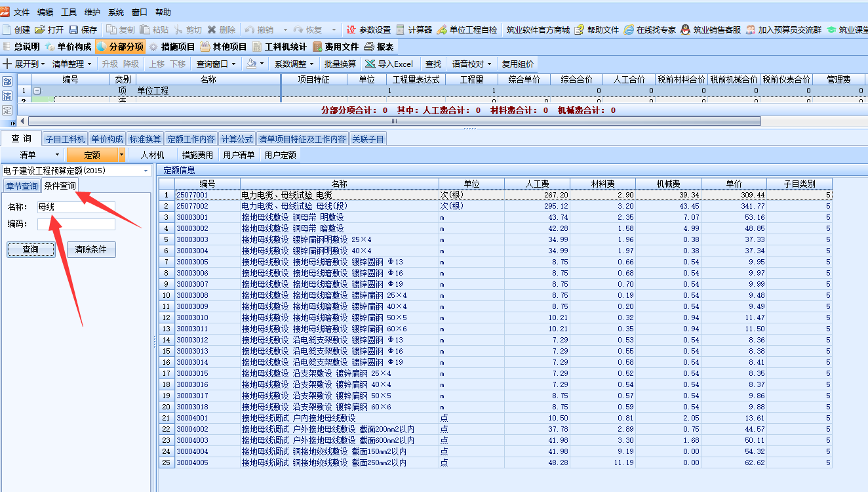
Task: Open the 措施项目 section
Action: [172, 47]
